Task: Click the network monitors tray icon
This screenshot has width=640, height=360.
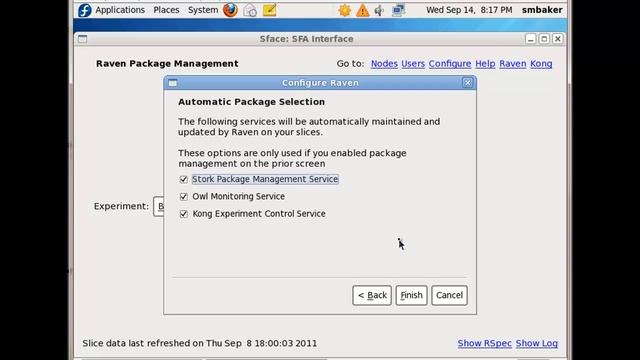Action: [x=398, y=10]
